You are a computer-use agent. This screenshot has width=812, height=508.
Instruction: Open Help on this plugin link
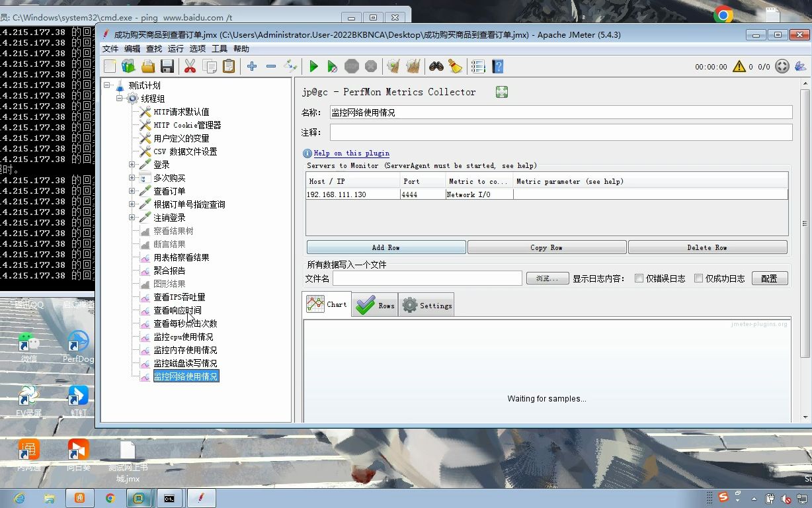(352, 153)
